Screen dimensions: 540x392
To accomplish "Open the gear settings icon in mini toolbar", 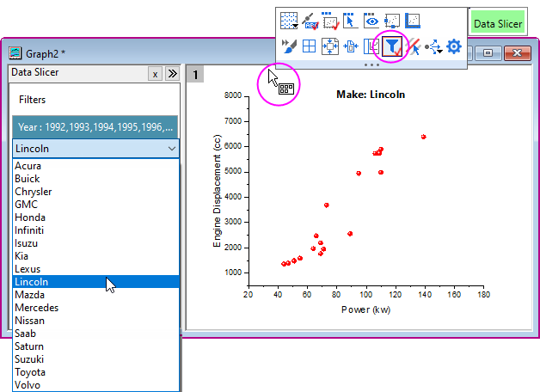I will 454,46.
